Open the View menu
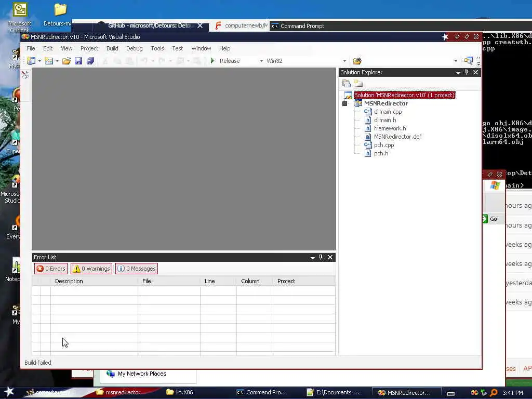The image size is (532, 399). [66, 48]
